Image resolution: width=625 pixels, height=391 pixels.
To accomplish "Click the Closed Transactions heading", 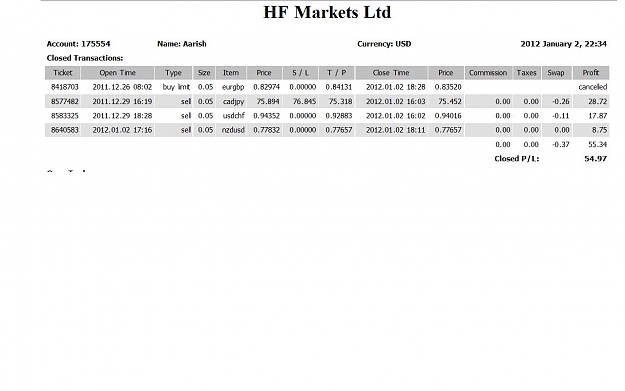I will [85, 58].
